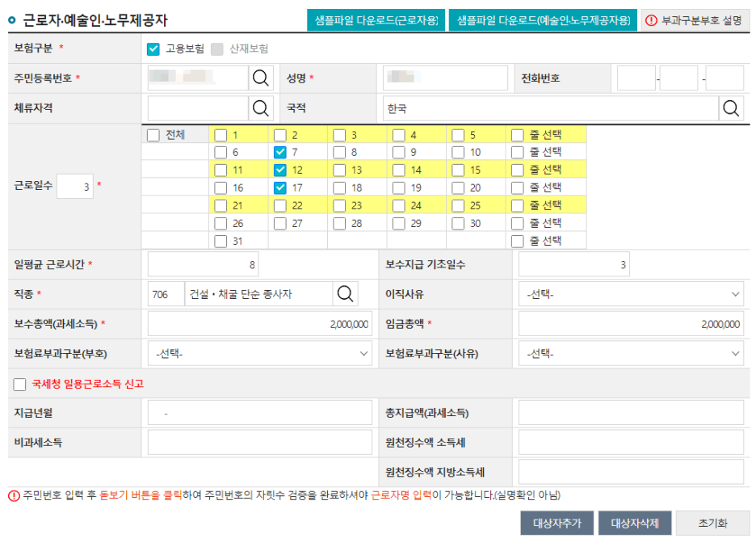Uncheck day 17 checkbox

[280, 188]
